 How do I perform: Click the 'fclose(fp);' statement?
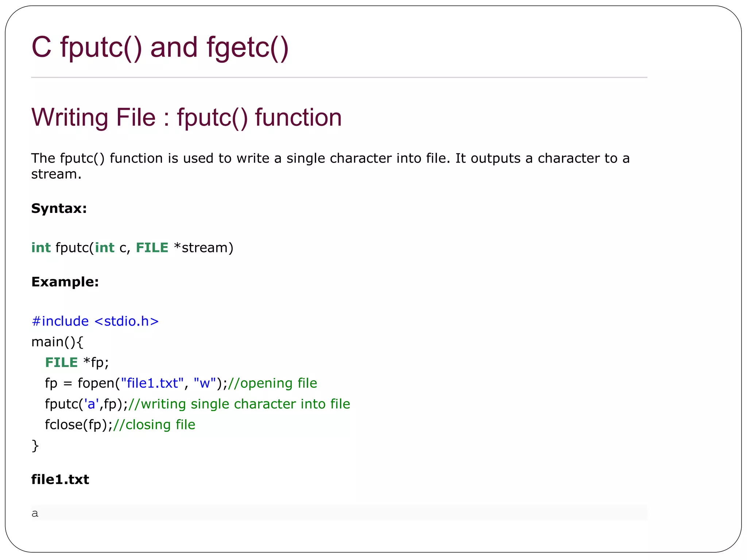pyautogui.click(x=79, y=425)
